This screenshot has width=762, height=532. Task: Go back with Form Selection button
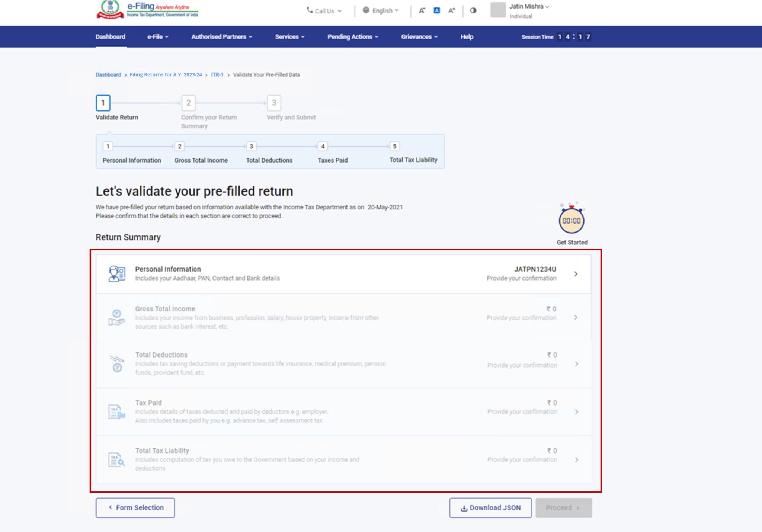(135, 508)
